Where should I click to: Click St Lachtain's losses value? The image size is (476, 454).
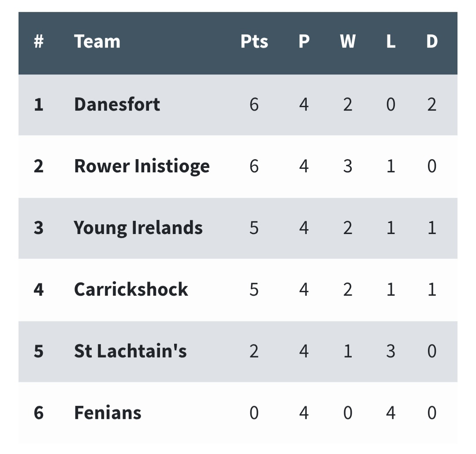tap(390, 351)
